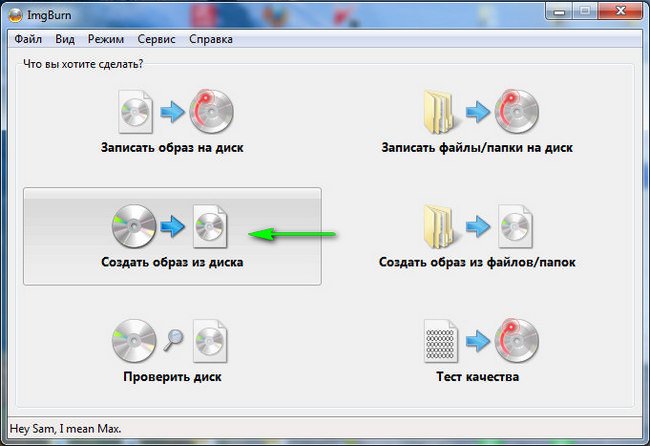The image size is (650, 446).
Task: Click burning disc icon above 'Записать образ на диск'
Action: [x=211, y=111]
